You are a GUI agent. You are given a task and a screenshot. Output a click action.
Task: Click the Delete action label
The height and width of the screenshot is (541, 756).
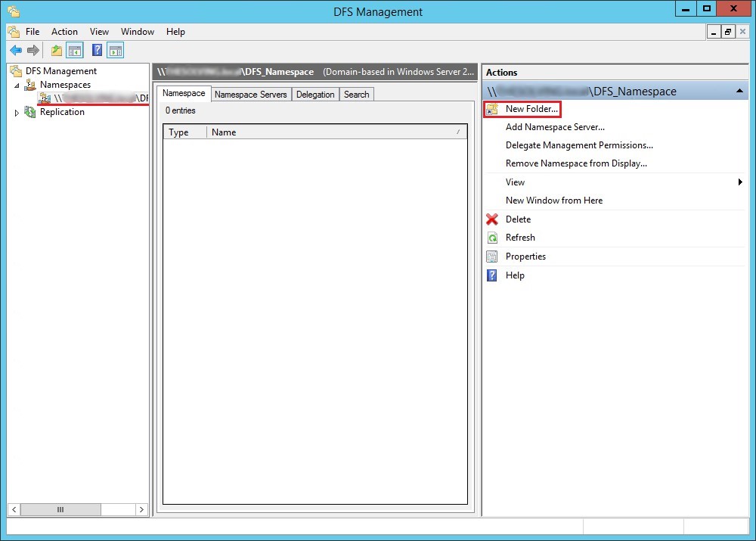pos(519,219)
